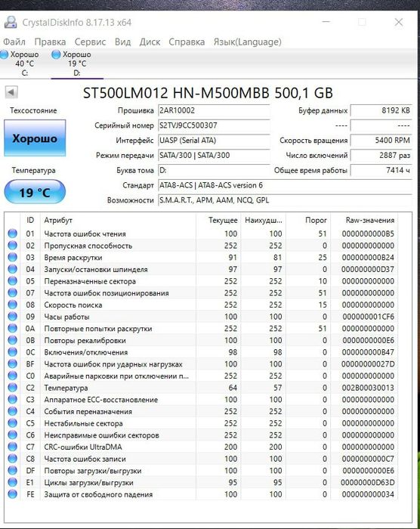Screen dimensions: 420x529
Task: Click status icon for Повторы загрузки/выгрузки row
Action: click(x=13, y=470)
